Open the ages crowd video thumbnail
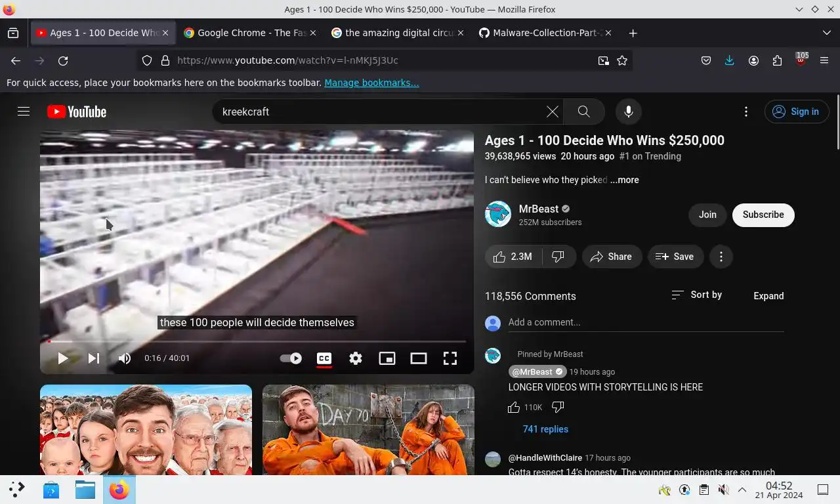 click(146, 430)
